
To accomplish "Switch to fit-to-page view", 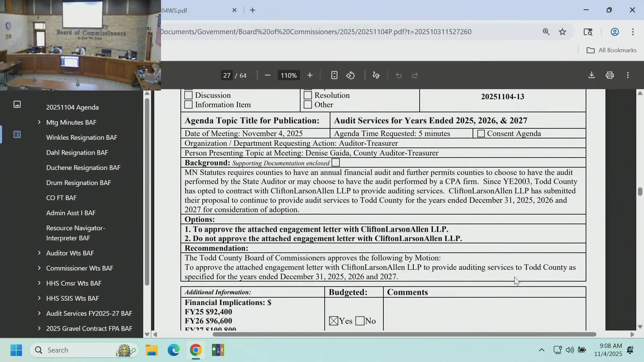I will [334, 75].
